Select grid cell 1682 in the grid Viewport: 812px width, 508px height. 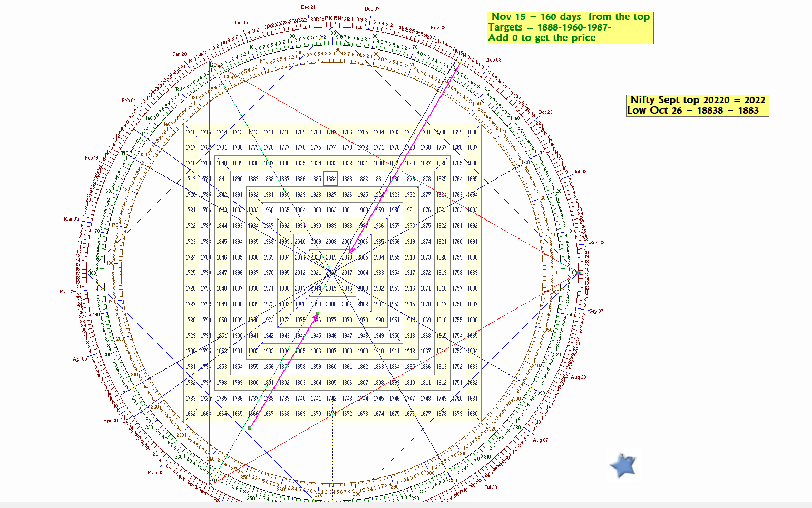click(190, 414)
